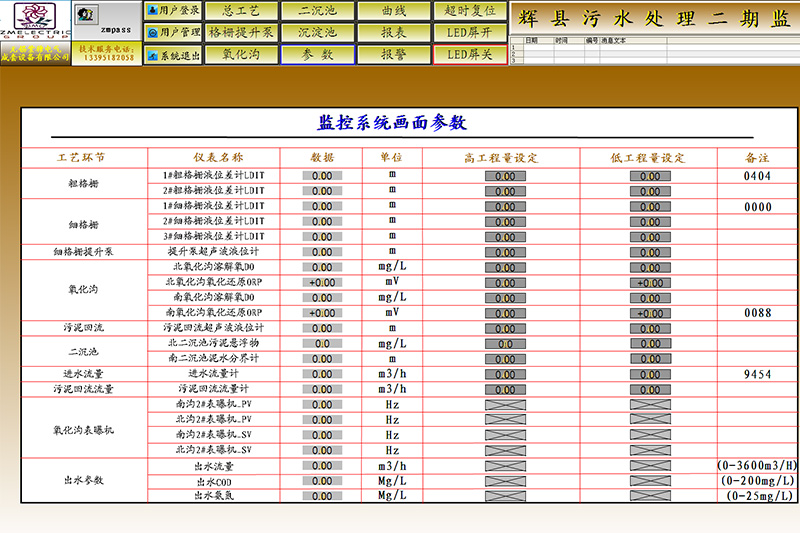
Task: Click data value for 进水流量计
Action: 322,374
